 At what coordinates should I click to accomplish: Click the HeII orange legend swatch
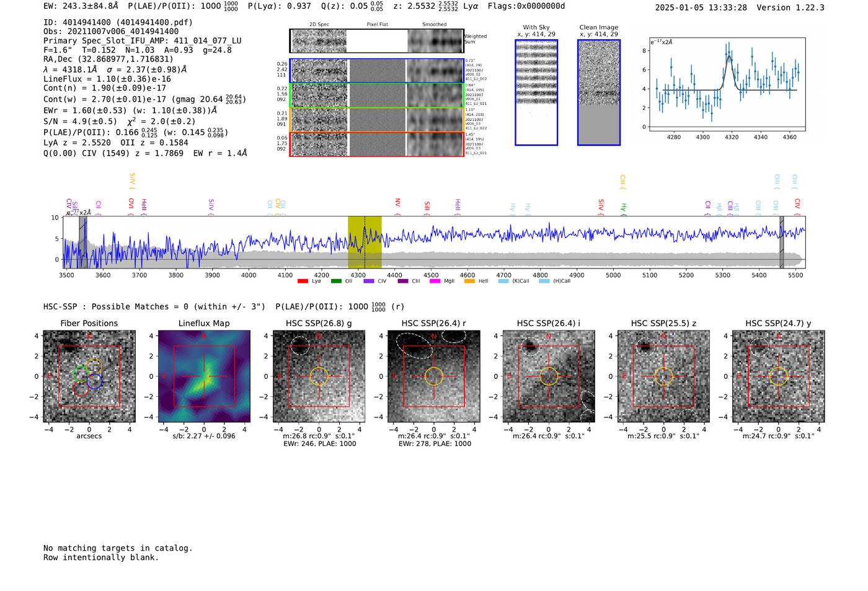click(x=469, y=282)
